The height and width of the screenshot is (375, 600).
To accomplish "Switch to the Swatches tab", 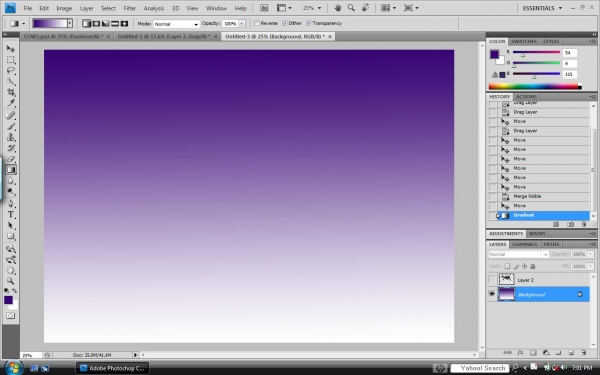I will (x=523, y=41).
